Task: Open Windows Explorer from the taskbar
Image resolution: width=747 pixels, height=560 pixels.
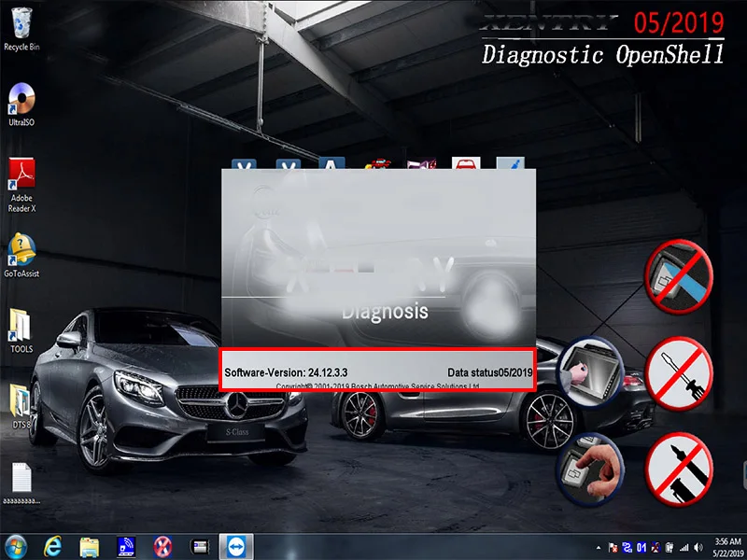Action: point(89,547)
